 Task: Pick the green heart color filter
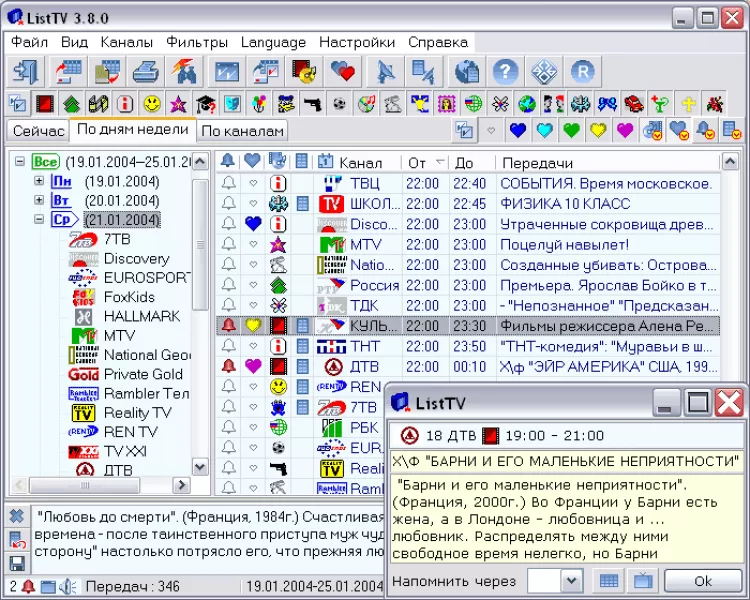click(571, 130)
